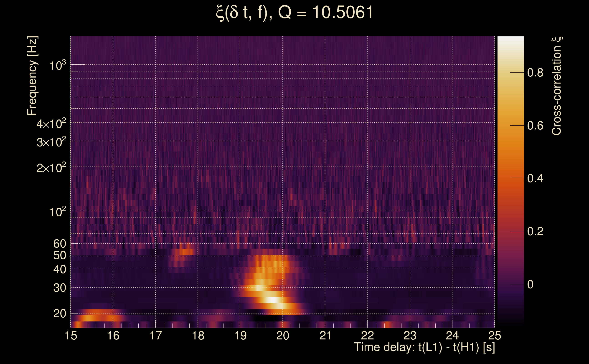This screenshot has width=589, height=364.
Task: Click the y-axis label 60
Action: point(59,244)
